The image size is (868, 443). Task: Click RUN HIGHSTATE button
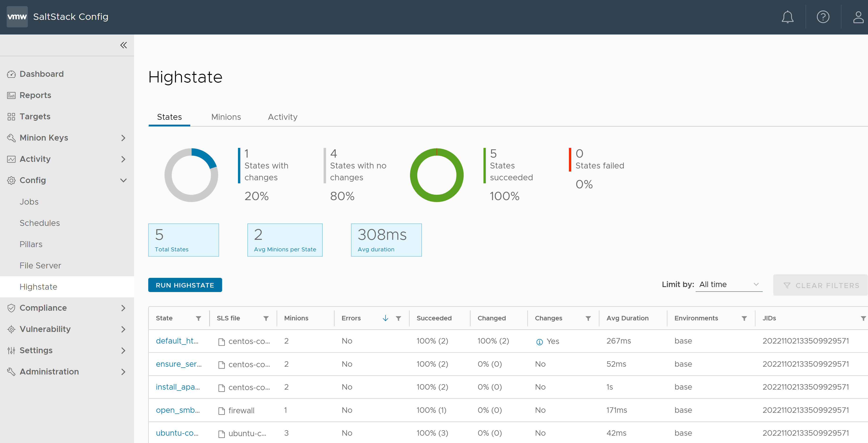[185, 284]
